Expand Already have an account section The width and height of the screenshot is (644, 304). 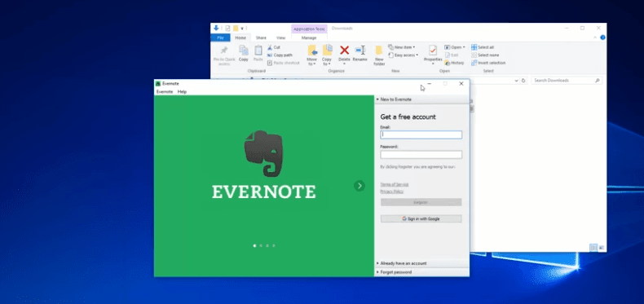click(421, 263)
